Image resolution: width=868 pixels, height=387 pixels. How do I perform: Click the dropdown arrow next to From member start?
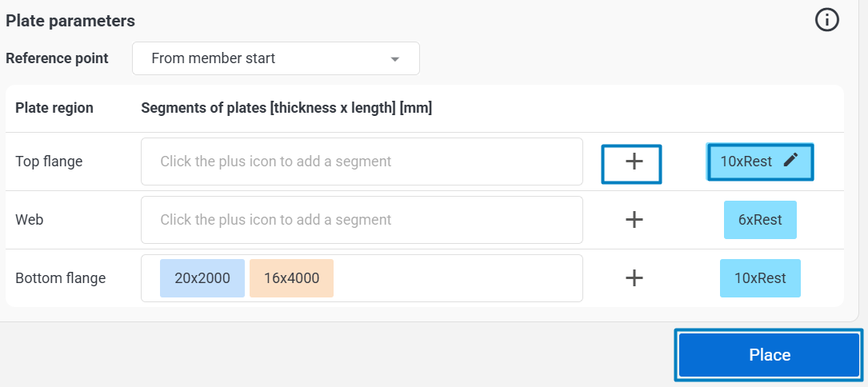pyautogui.click(x=394, y=59)
